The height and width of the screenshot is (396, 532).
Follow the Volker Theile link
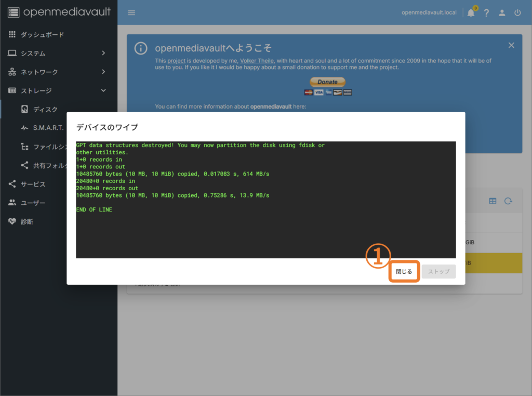point(257,61)
